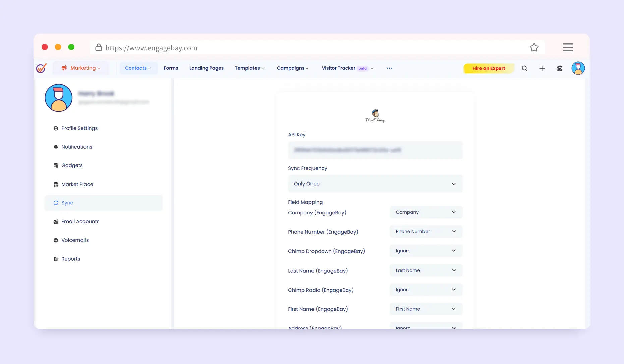Open the Chimp Dropdown mapping dropdown

pos(426,251)
